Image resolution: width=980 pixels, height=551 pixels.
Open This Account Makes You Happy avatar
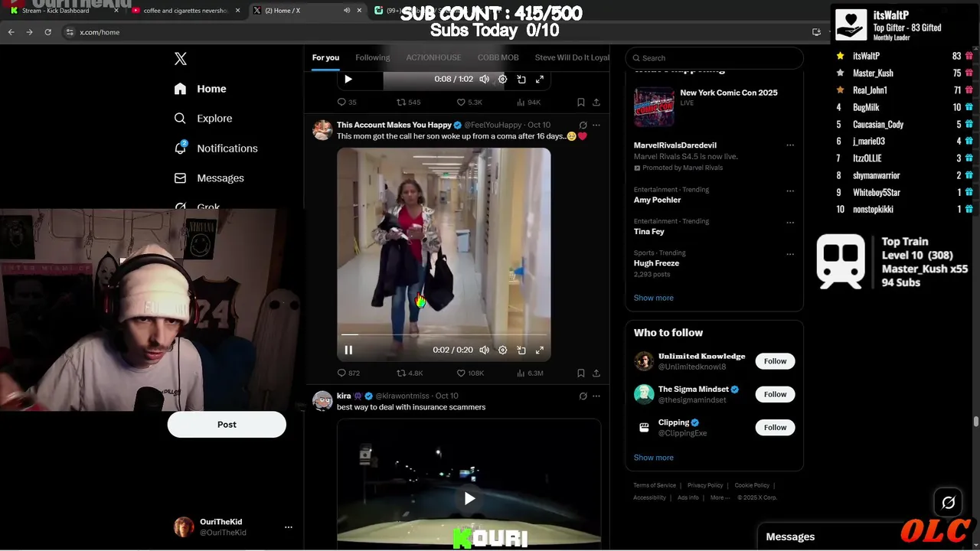[x=322, y=129]
